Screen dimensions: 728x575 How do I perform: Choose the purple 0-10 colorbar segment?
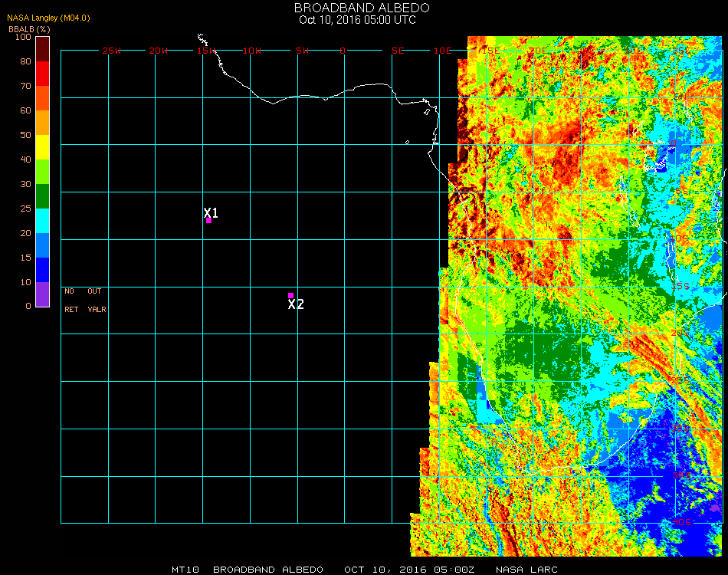tap(42, 294)
